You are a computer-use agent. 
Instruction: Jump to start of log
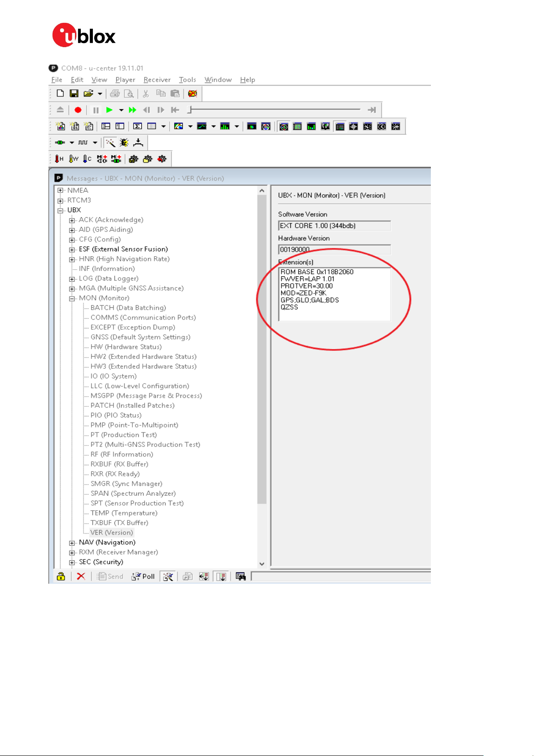[x=175, y=110]
